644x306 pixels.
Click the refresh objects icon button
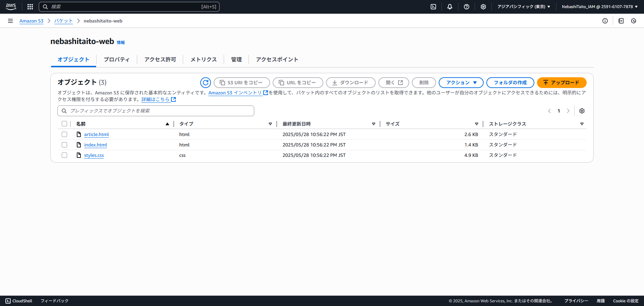point(205,83)
